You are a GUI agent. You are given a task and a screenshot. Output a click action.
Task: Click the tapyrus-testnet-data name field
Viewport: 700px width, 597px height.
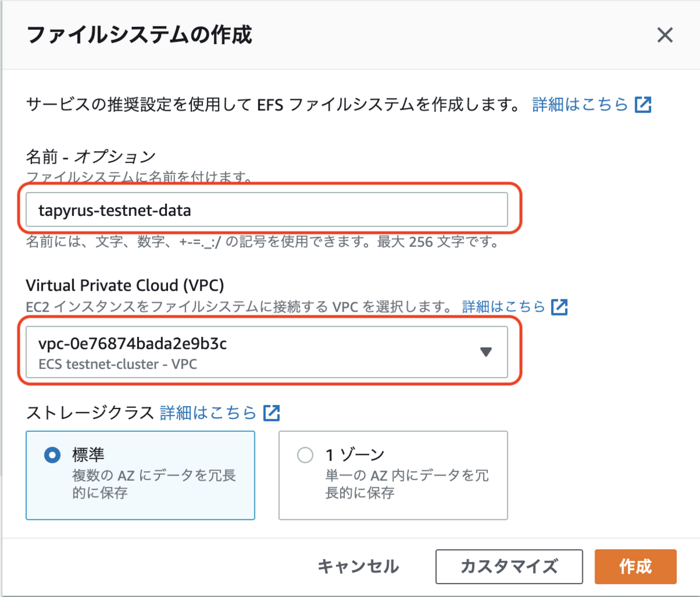267,210
